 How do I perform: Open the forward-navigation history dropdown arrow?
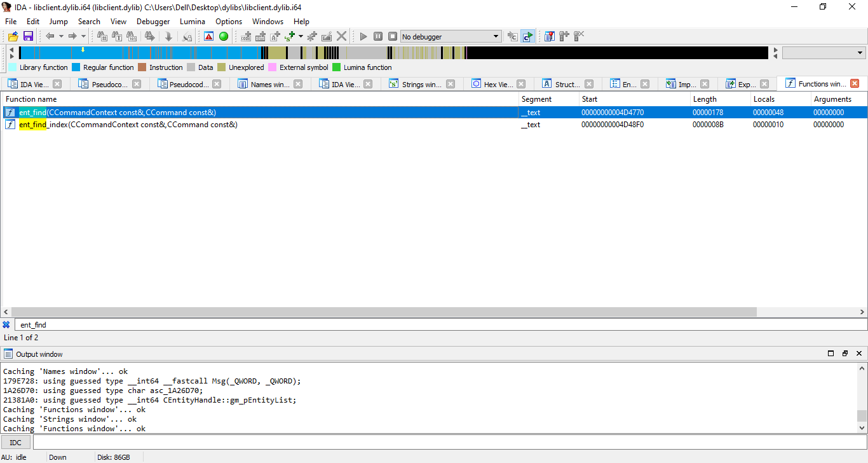click(83, 36)
